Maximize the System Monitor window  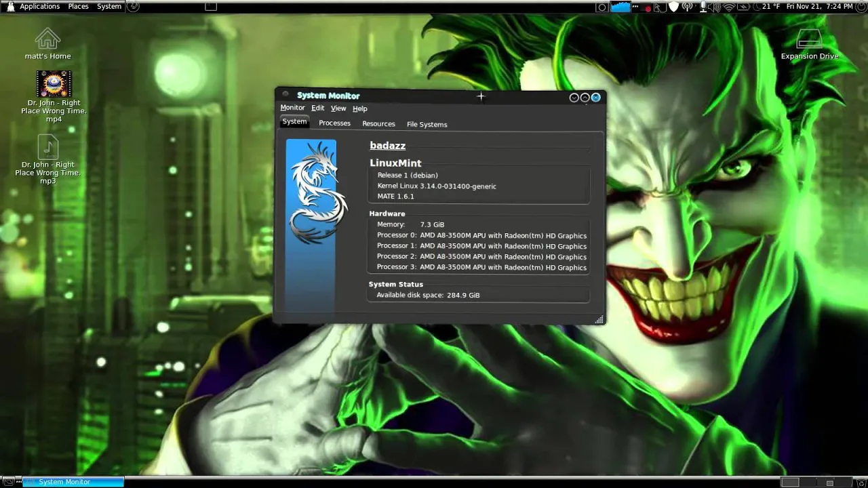[585, 98]
